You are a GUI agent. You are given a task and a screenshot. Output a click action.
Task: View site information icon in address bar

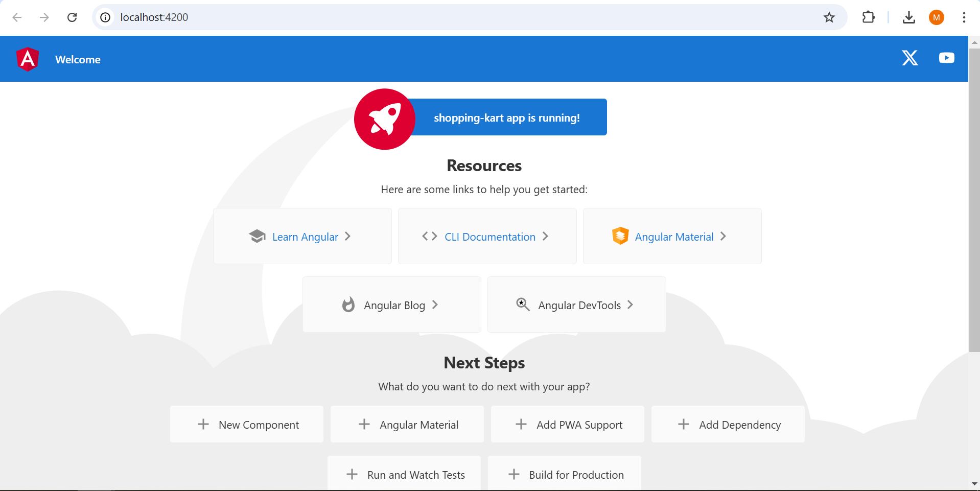[105, 17]
